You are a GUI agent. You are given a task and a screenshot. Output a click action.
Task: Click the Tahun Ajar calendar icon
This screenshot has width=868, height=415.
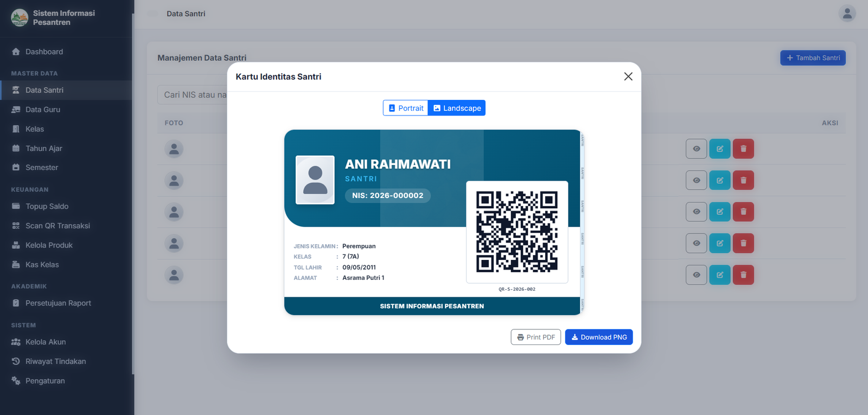(16, 148)
